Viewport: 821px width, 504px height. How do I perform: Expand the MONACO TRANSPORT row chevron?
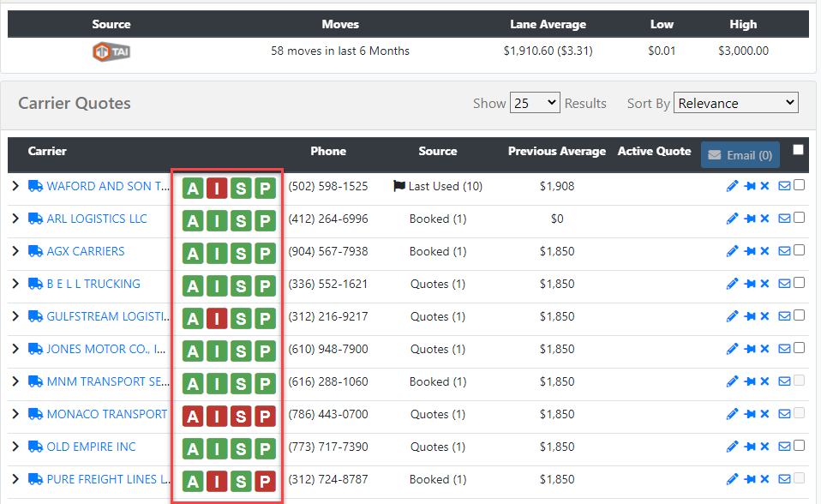pos(15,414)
